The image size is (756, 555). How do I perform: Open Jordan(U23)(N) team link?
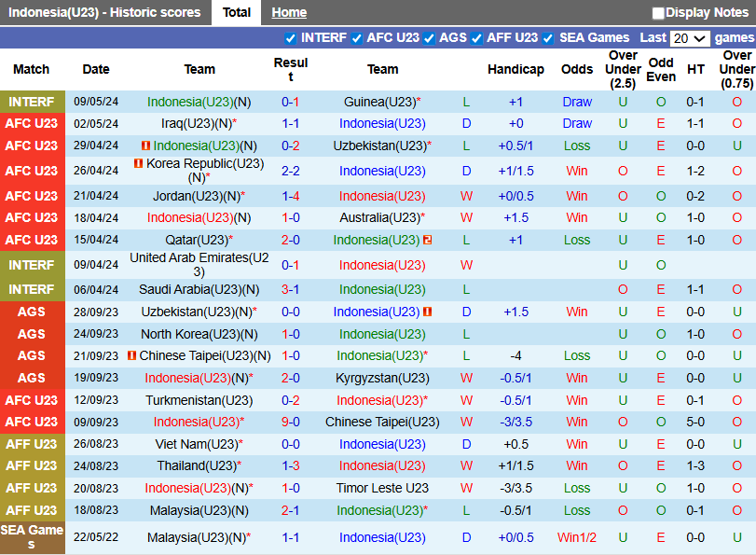199,196
